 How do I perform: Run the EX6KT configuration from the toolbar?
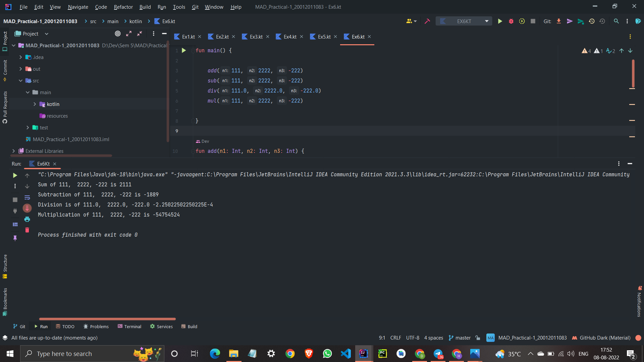pyautogui.click(x=500, y=21)
